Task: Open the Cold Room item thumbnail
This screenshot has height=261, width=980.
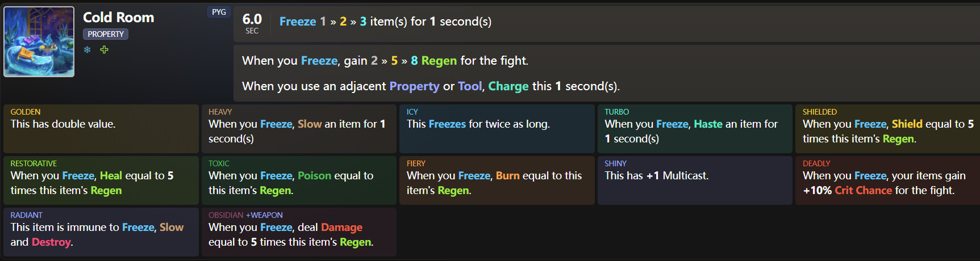Action: (39, 42)
